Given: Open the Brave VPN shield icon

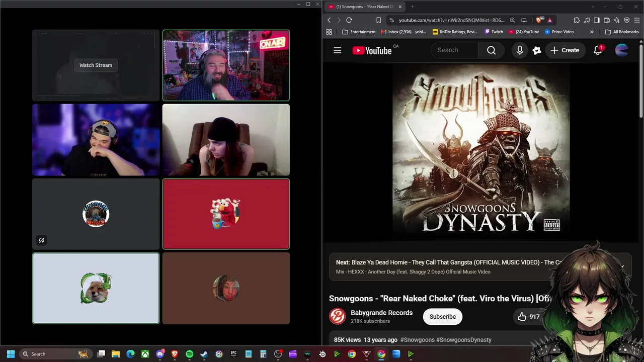Looking at the screenshot, I should pyautogui.click(x=627, y=20).
